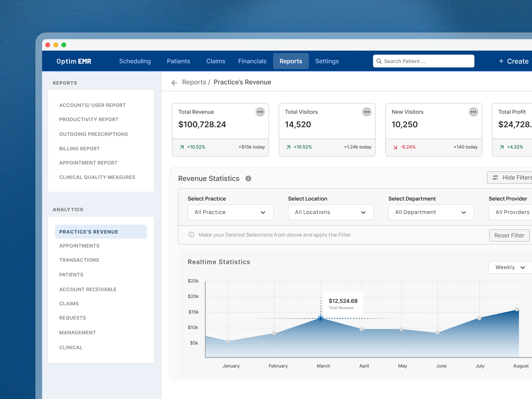Click inside the Search Patient field
Screen dimensions: 532x399
tap(424, 61)
